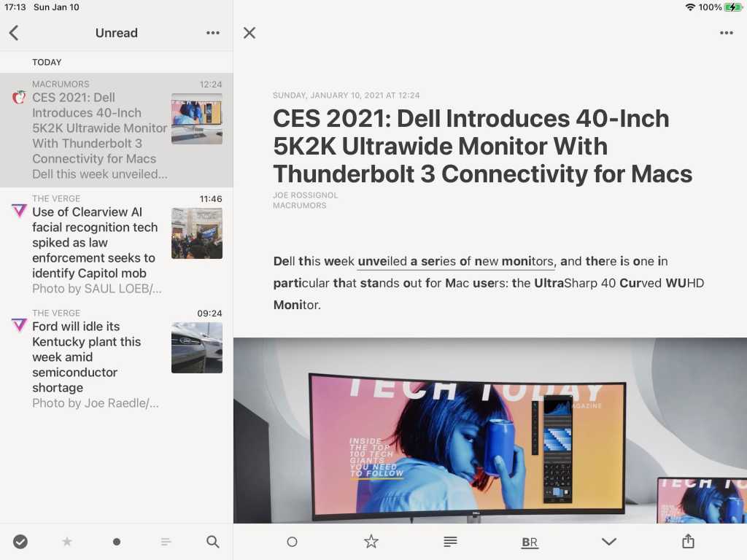The height and width of the screenshot is (560, 747).
Task: Select the mark-all-as-read checkmark icon
Action: [20, 542]
